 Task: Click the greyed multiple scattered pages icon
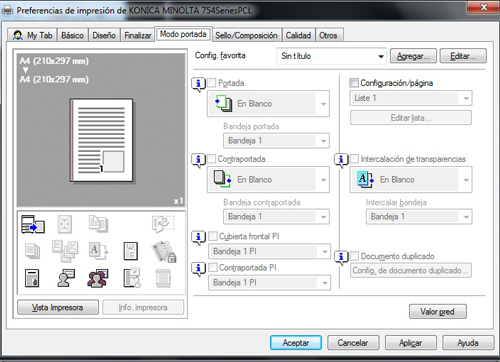65,251
